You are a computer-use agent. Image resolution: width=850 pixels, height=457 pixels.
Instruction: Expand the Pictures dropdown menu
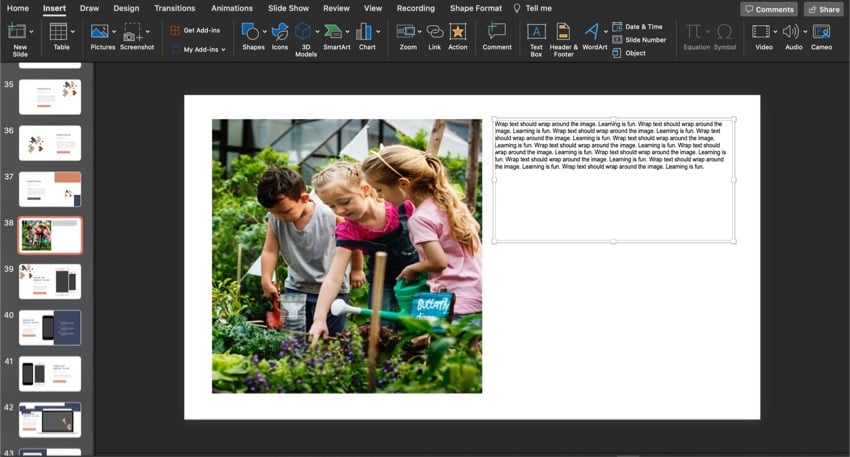pos(113,32)
